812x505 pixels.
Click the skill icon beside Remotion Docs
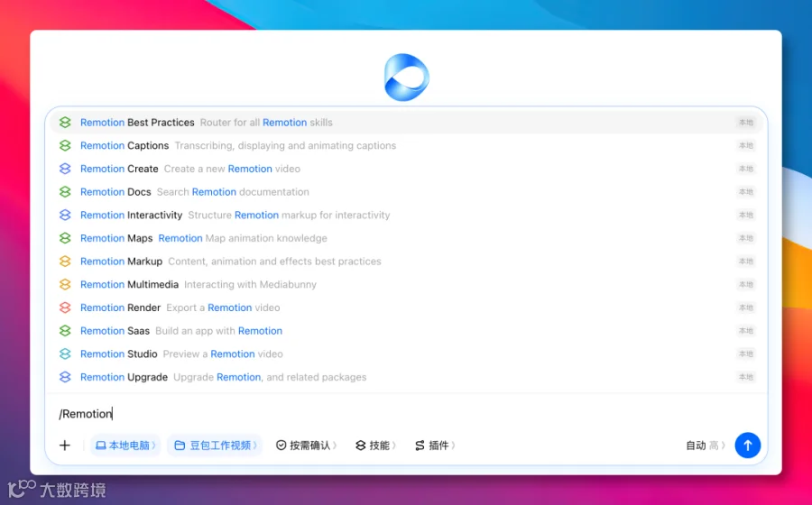click(x=65, y=192)
